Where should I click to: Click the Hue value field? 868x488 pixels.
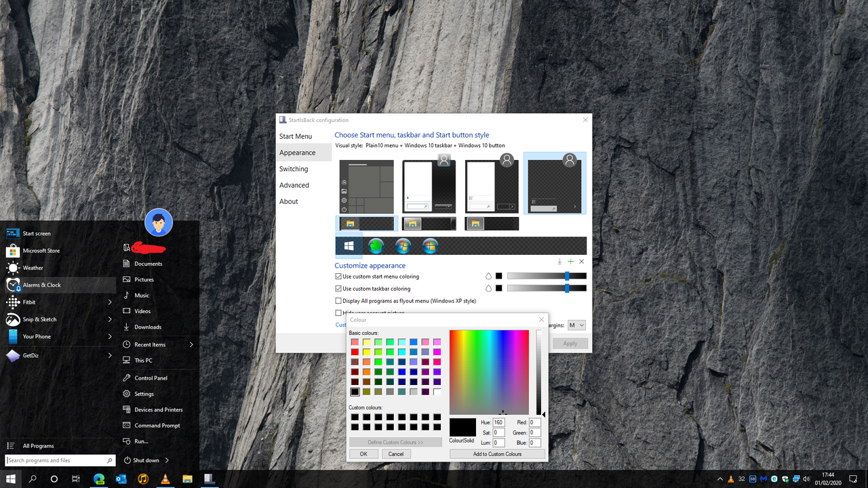498,422
